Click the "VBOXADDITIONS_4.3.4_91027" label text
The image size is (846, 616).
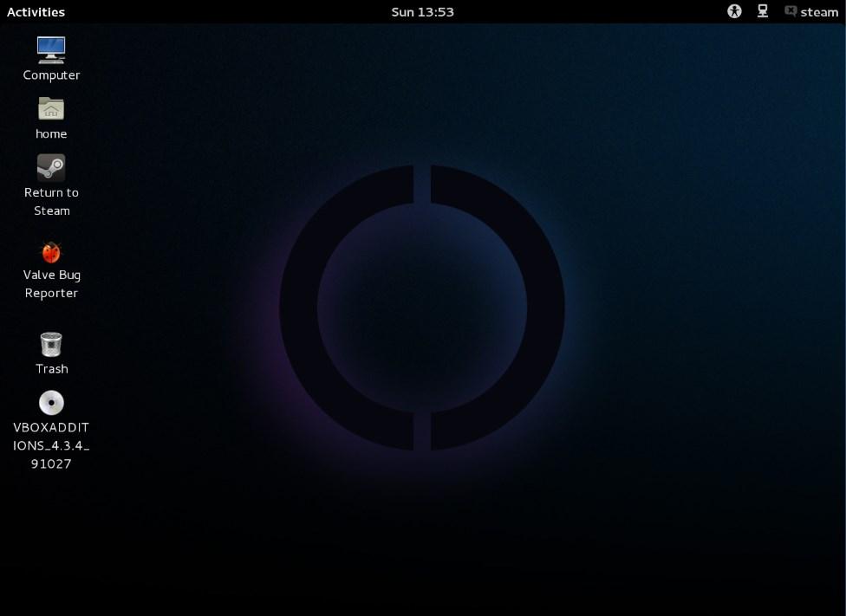pos(51,445)
